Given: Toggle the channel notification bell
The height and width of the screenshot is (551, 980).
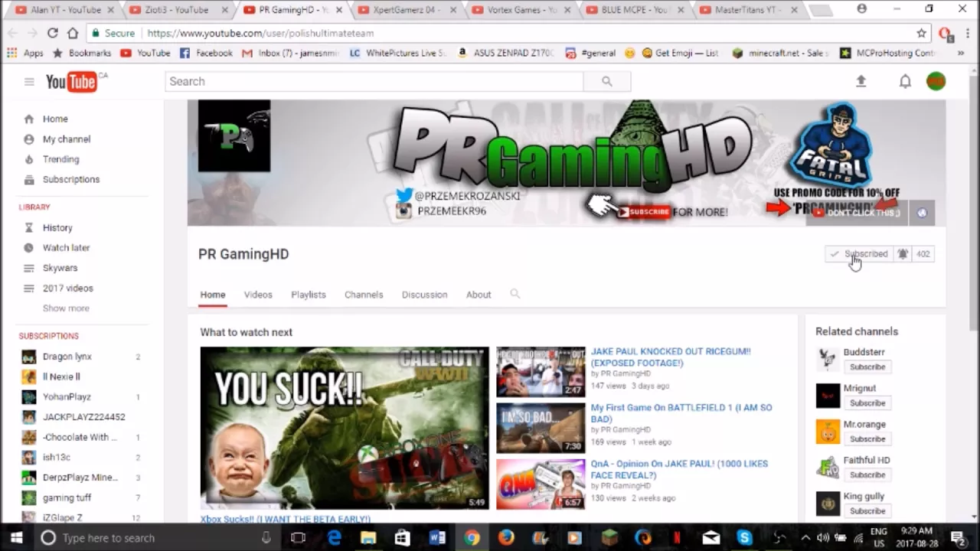Looking at the screenshot, I should [x=903, y=254].
